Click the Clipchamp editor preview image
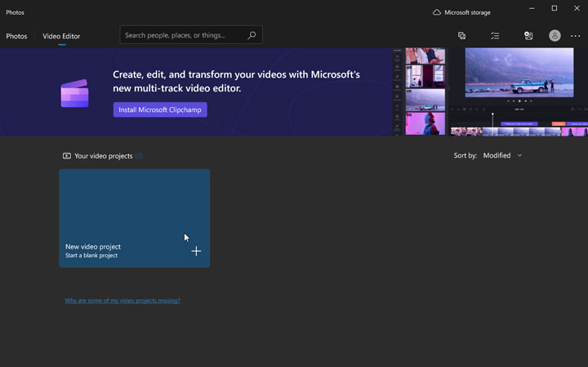This screenshot has height=367, width=588. (490, 92)
